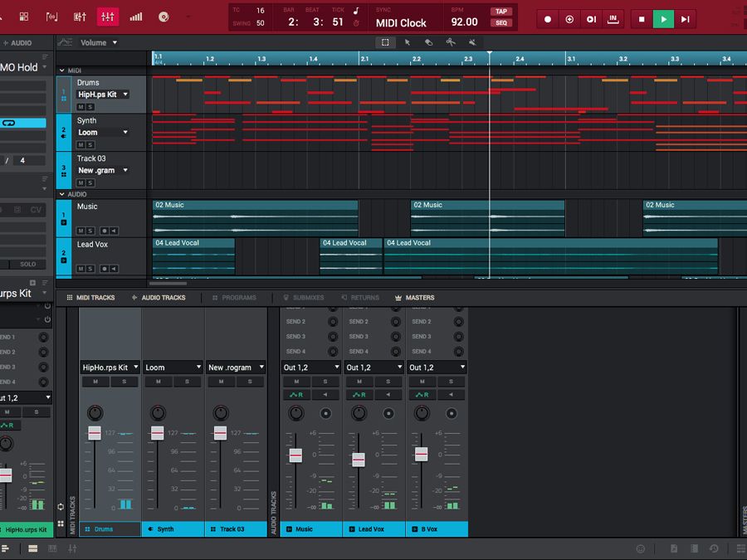This screenshot has height=560, width=747.
Task: Toggle the metronome icon
Action: [x=356, y=23]
